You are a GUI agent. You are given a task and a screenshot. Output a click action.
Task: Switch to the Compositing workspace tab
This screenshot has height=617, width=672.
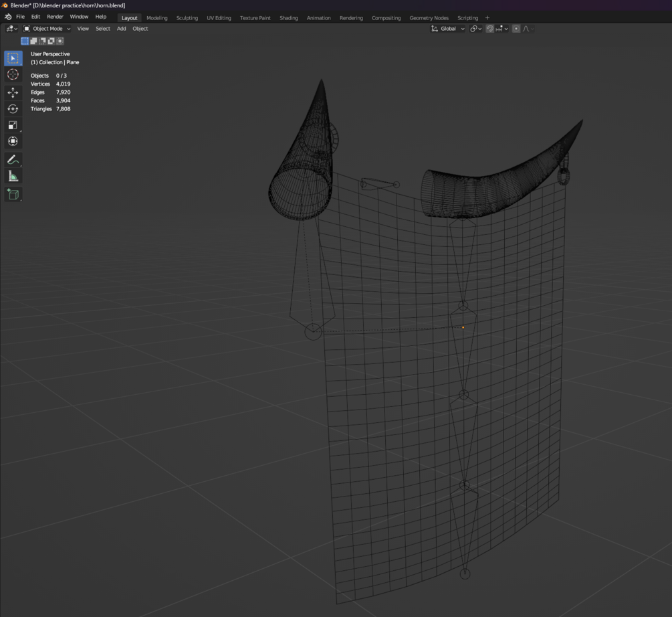tap(386, 18)
